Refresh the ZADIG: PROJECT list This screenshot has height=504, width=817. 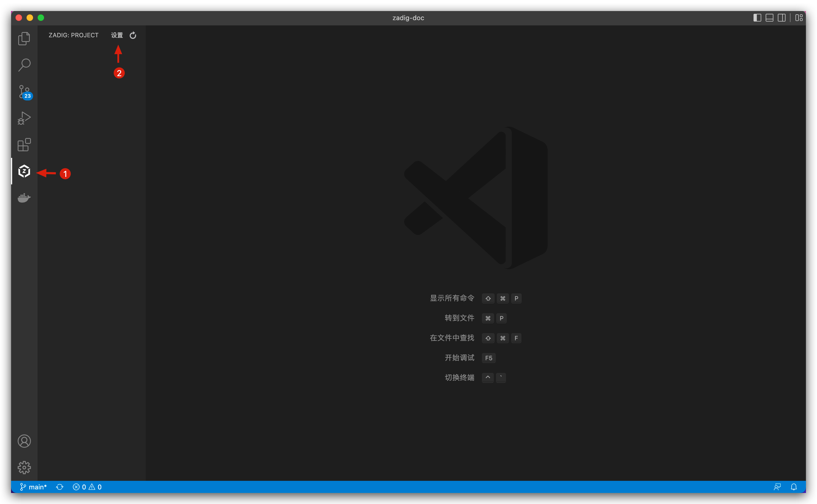click(133, 35)
